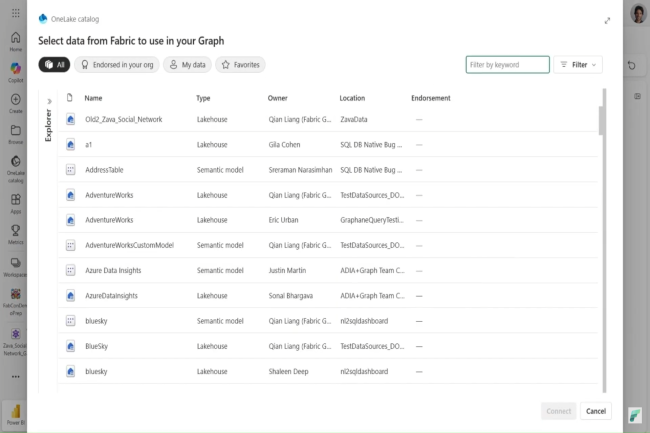
Task: Switch to the My data tab
Action: [x=187, y=65]
